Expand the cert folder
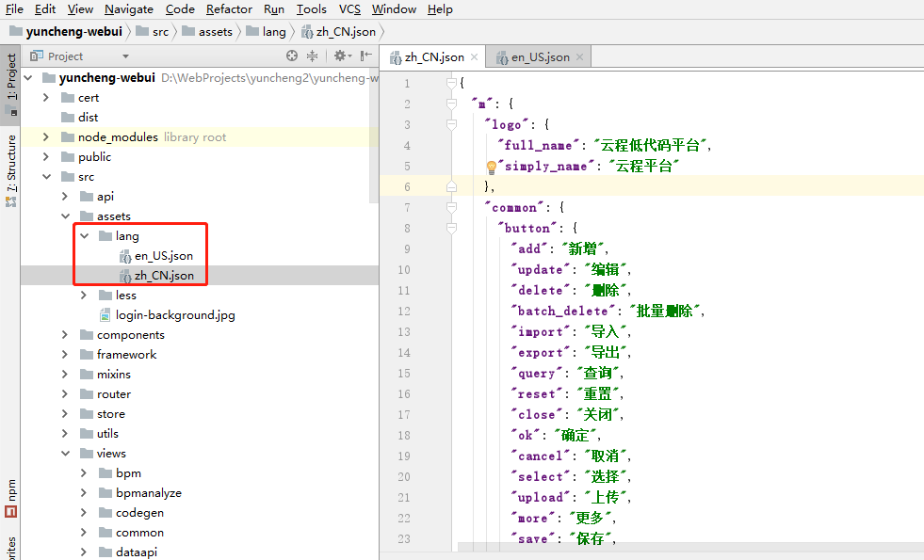Viewport: 924px width, 560px height. tap(46, 98)
